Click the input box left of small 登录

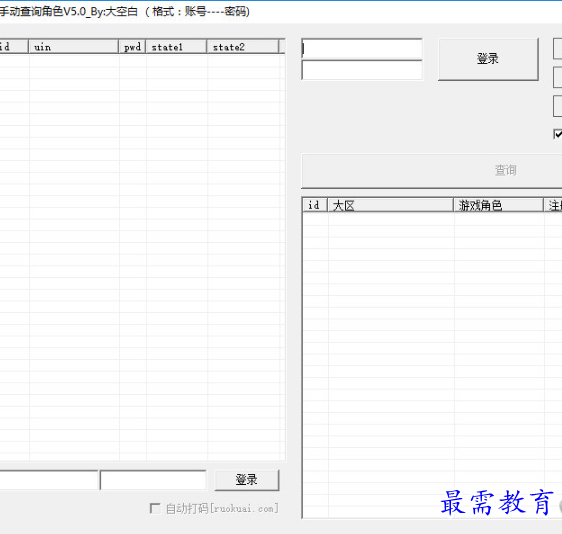pyautogui.click(x=153, y=480)
